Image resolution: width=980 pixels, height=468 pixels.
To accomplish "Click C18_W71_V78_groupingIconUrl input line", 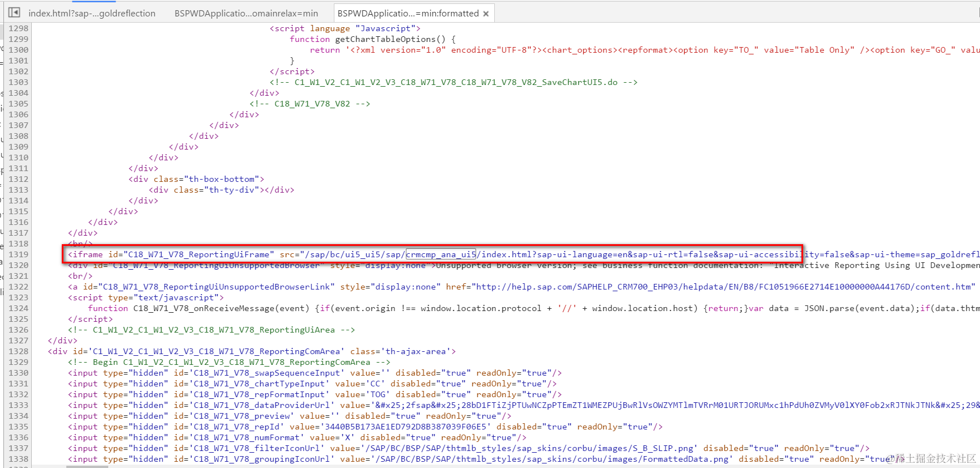I will (486, 459).
